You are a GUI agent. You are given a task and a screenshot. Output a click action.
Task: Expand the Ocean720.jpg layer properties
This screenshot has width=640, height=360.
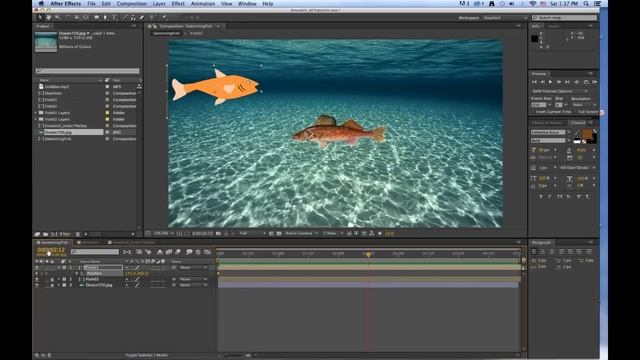59,285
